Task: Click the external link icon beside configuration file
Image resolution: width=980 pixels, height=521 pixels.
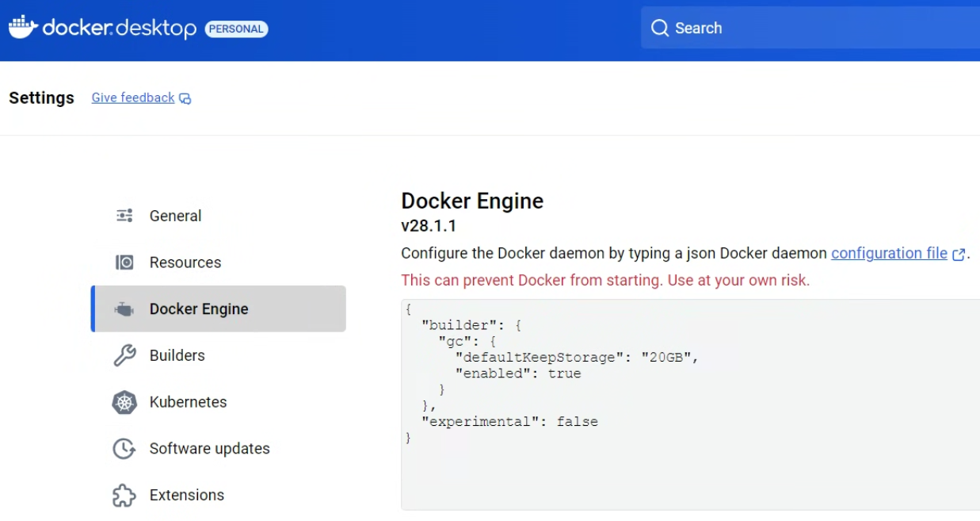Action: tap(959, 255)
